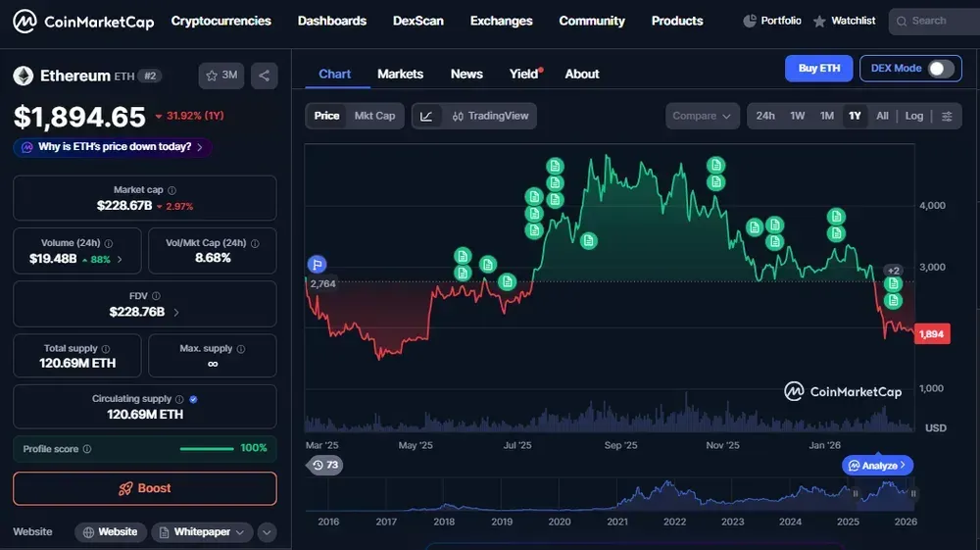Open the CoinMarketCap logo home link

pos(83,22)
